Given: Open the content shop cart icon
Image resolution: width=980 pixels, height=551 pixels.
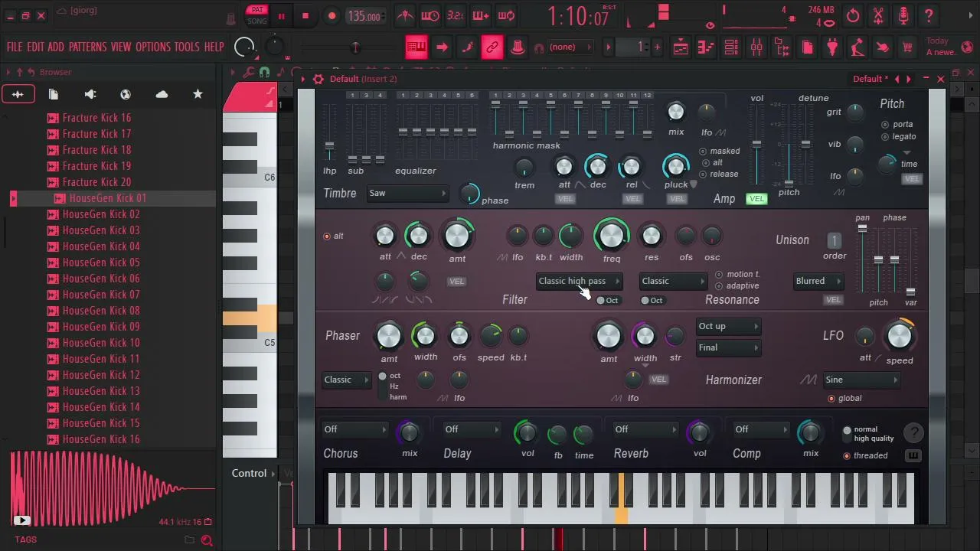Looking at the screenshot, I should pos(907,47).
